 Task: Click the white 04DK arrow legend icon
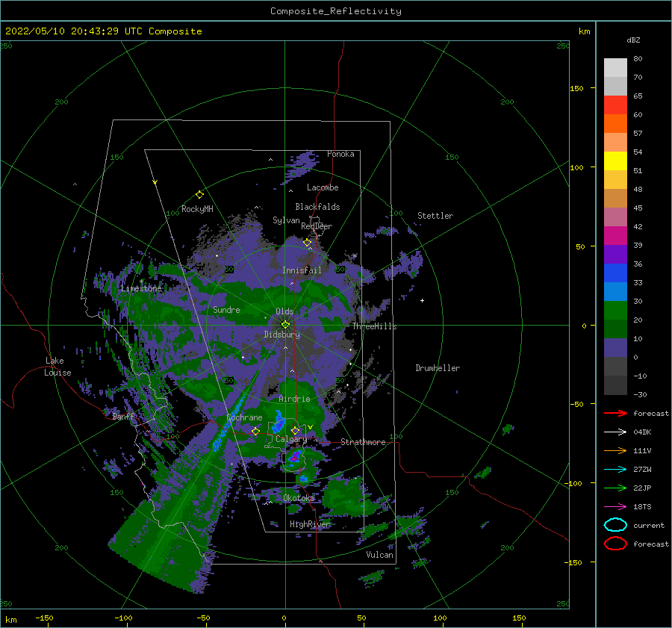pyautogui.click(x=615, y=432)
